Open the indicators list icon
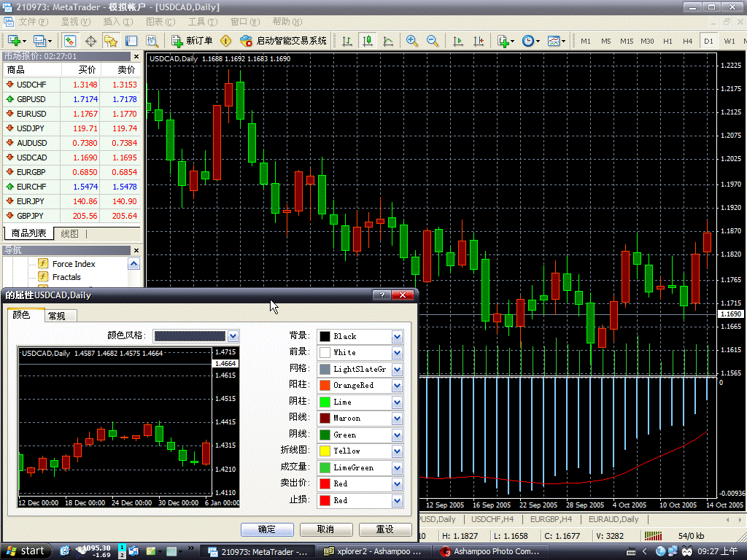 click(x=506, y=41)
